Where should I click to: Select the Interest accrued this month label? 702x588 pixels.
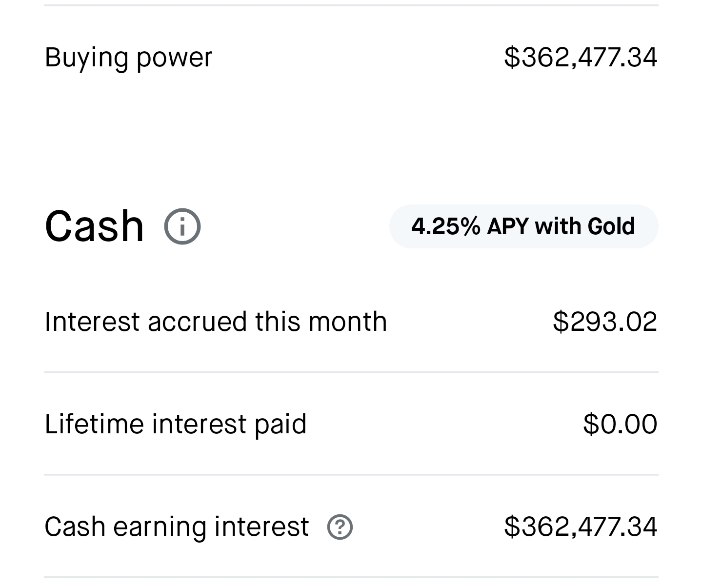click(216, 322)
